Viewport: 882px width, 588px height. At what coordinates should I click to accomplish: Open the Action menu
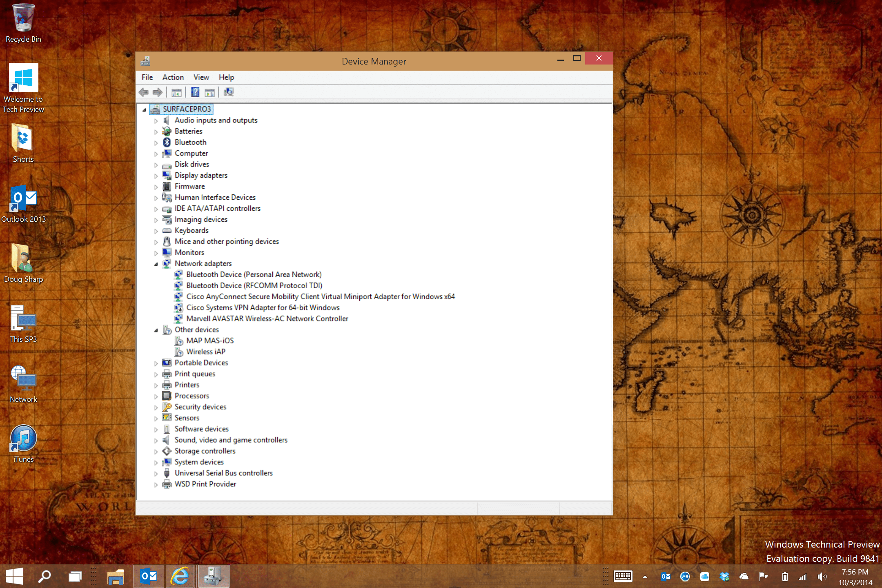pyautogui.click(x=173, y=77)
